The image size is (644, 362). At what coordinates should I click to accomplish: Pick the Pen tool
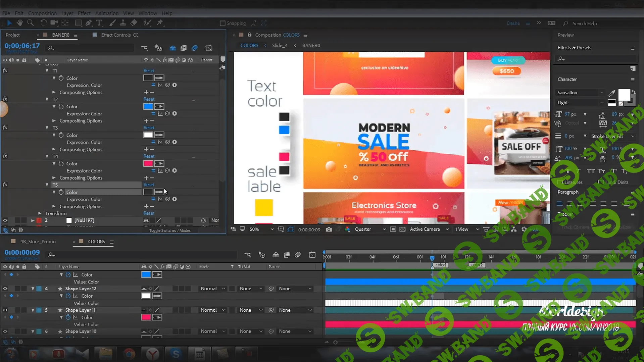coord(89,23)
